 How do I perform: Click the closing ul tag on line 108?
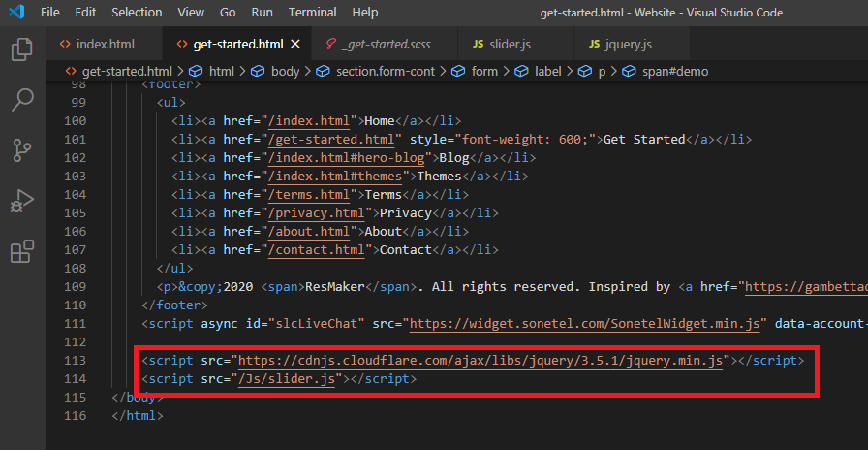175,269
